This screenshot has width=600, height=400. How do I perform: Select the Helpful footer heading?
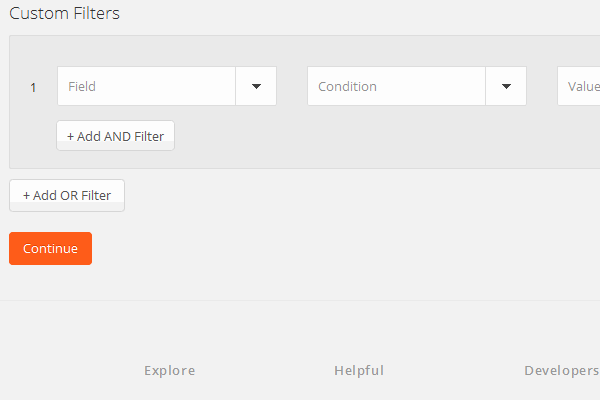(359, 371)
